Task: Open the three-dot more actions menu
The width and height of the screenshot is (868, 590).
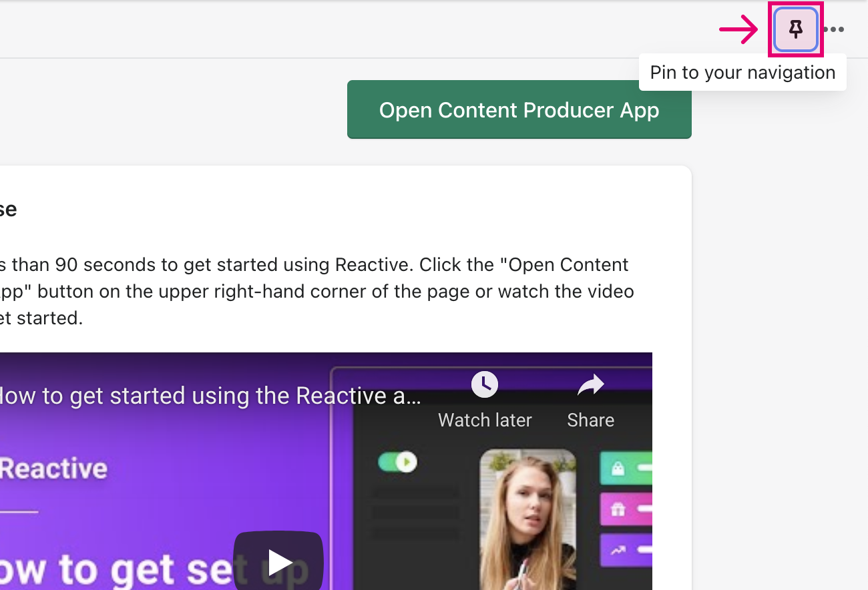Action: coord(834,29)
